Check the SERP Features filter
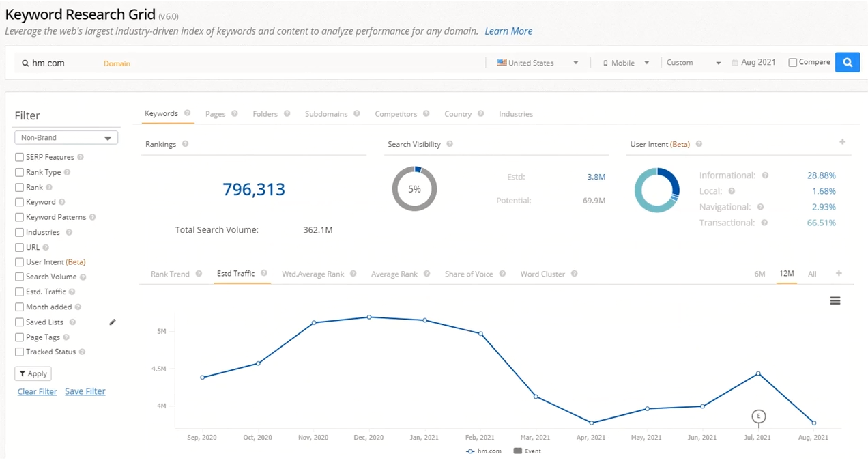 [x=19, y=157]
